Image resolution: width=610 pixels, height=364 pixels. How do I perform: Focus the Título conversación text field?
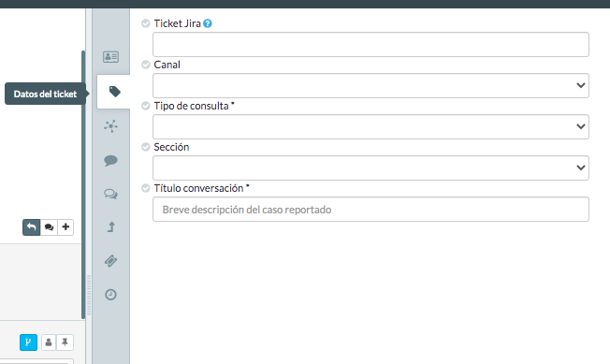(x=370, y=210)
